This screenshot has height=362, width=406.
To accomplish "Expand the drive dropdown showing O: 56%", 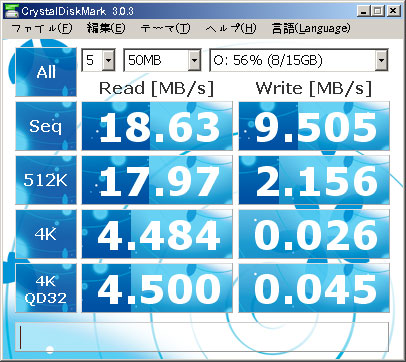I will click(x=381, y=60).
